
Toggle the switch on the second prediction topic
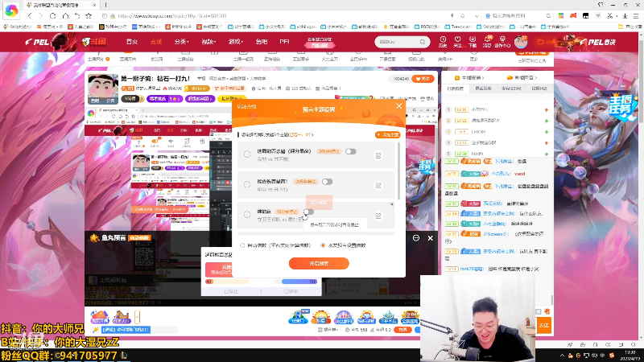point(327,182)
